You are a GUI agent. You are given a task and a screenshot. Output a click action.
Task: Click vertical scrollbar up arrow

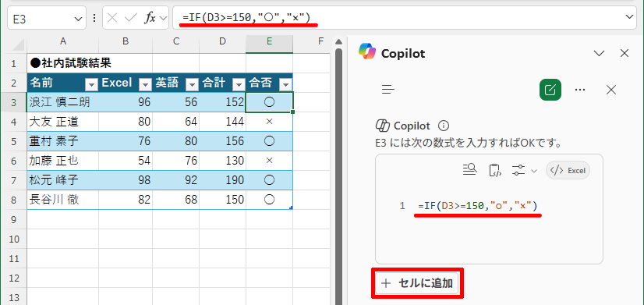[x=339, y=42]
